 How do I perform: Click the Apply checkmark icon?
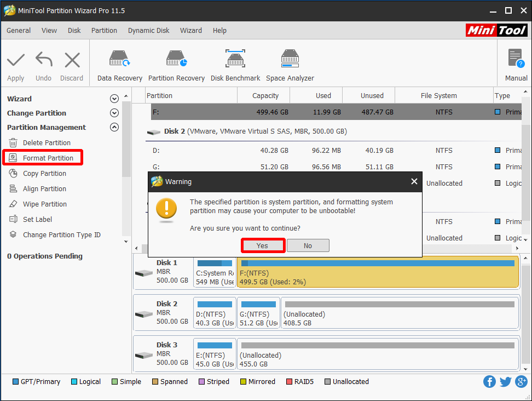(x=16, y=60)
